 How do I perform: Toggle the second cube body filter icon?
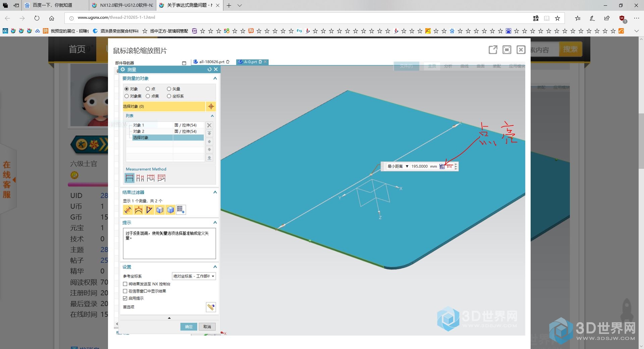tap(171, 210)
